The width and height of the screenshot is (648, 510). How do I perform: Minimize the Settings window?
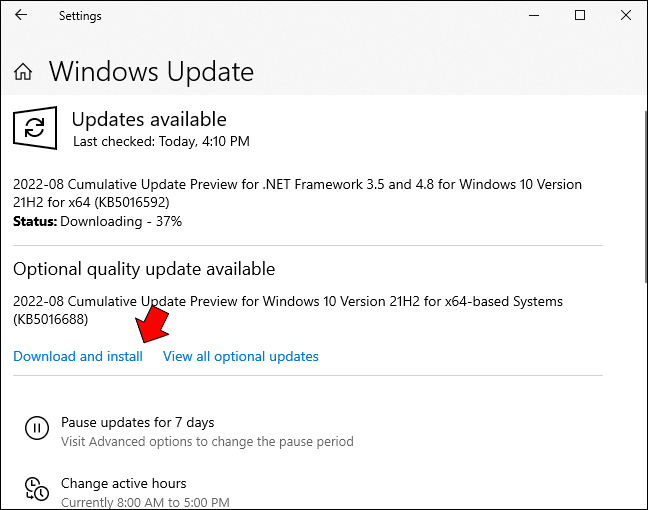[x=534, y=15]
